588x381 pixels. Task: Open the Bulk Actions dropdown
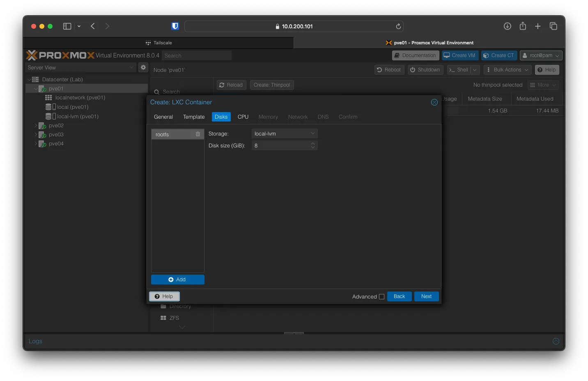pyautogui.click(x=508, y=70)
